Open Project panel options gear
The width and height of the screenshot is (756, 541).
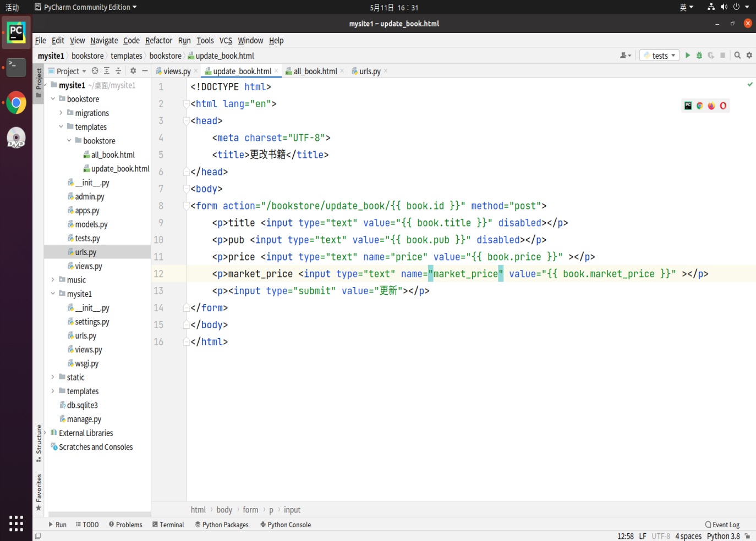pos(133,71)
